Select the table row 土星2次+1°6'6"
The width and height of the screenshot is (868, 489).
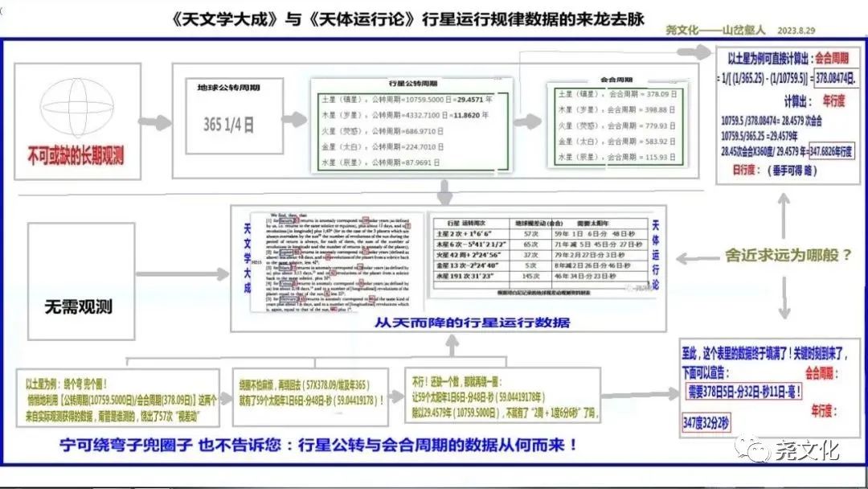[x=541, y=234]
